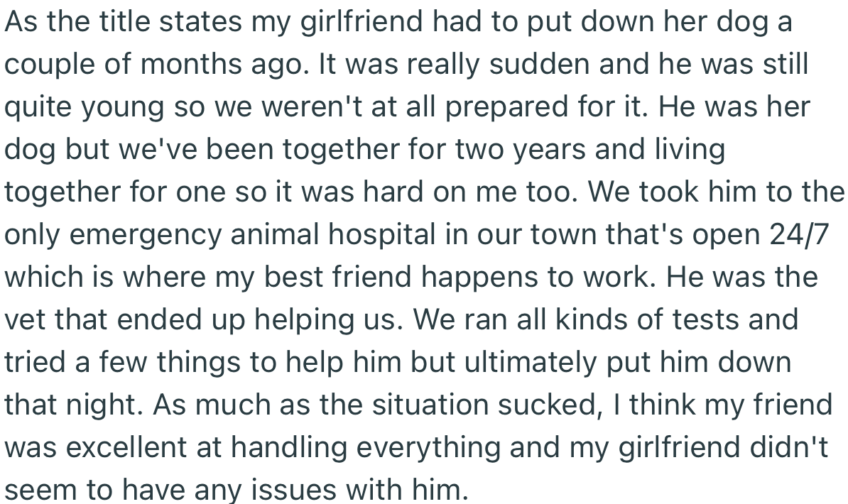Click the word "vet"
The width and height of the screenshot is (848, 504).
pyautogui.click(x=24, y=320)
